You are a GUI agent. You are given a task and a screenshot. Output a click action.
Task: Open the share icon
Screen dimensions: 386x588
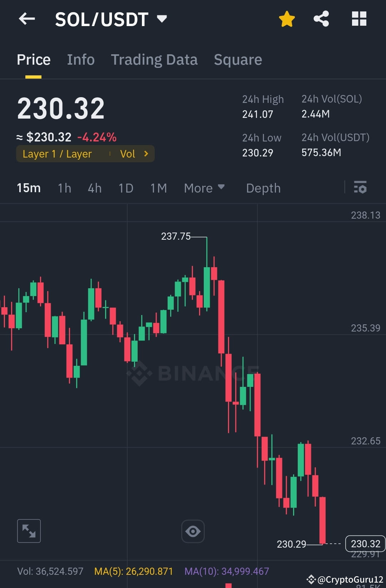coord(321,19)
